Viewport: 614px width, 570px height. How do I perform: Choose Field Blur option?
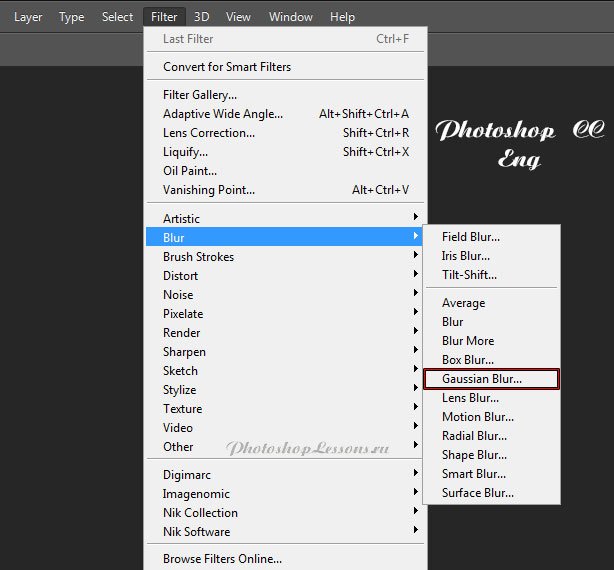471,237
